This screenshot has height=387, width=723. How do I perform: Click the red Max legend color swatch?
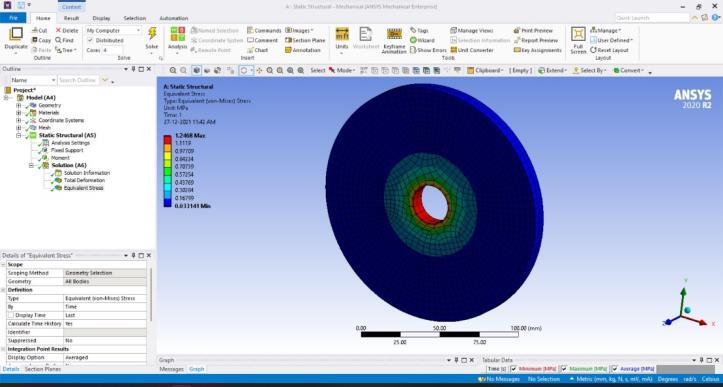click(167, 139)
